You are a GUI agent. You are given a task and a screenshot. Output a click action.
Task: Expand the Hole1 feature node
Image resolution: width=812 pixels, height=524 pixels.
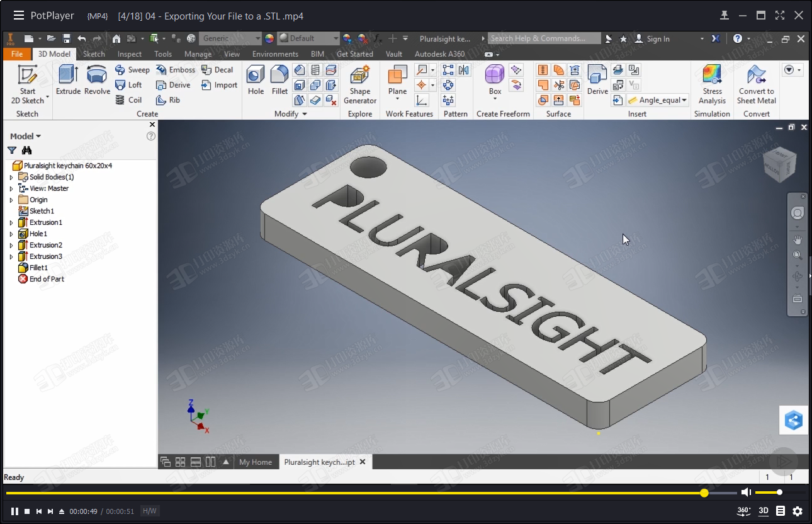[11, 234]
